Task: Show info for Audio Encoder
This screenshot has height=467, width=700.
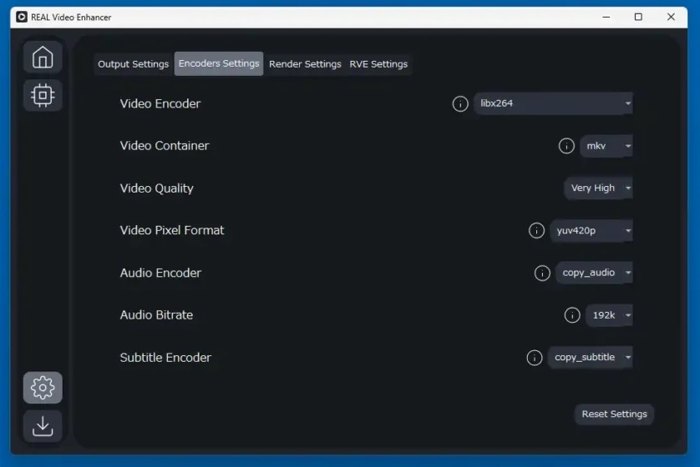Action: click(x=542, y=273)
